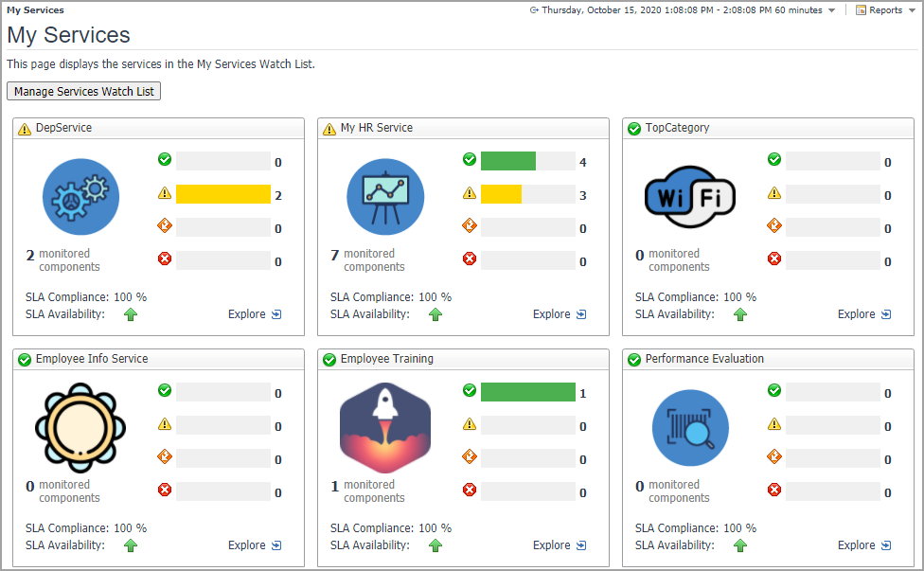Viewport: 924px width, 571px height.
Task: Click the green normal bar in My HR Service
Action: coord(507,161)
